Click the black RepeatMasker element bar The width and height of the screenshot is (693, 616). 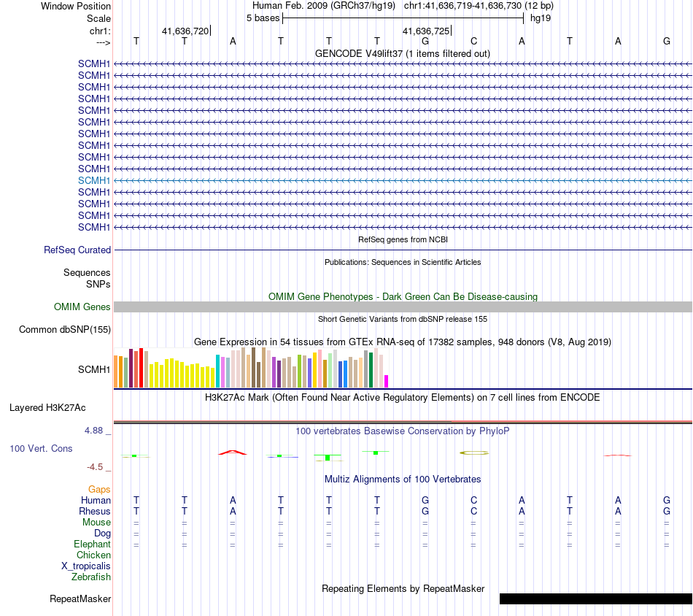click(596, 598)
